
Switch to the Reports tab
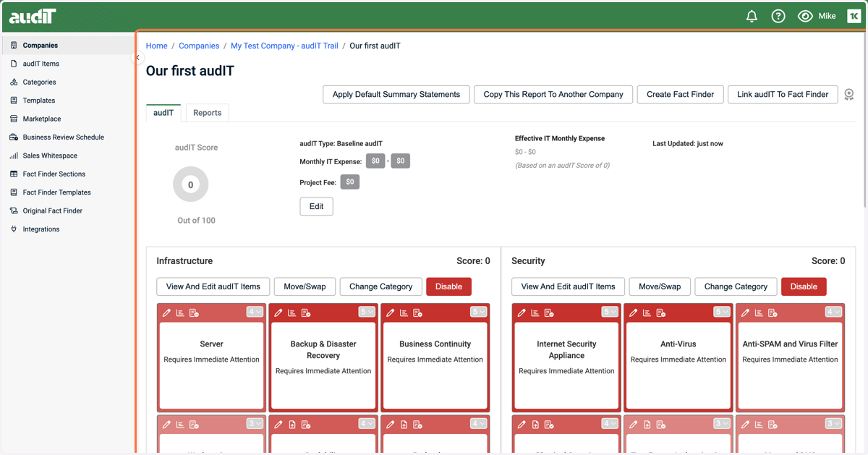207,113
